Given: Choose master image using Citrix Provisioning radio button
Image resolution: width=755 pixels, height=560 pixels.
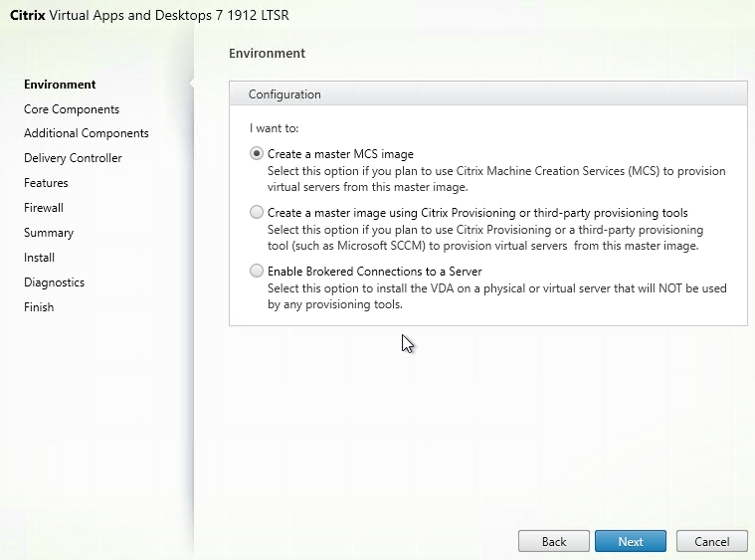Looking at the screenshot, I should pos(258,213).
